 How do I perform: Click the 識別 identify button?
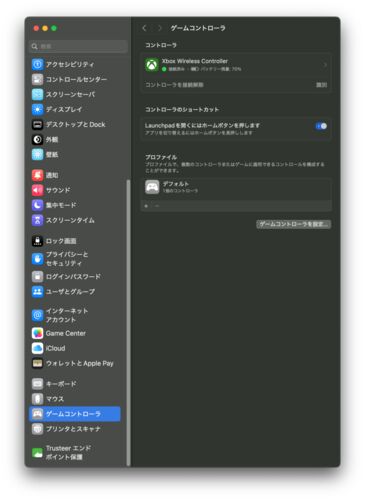tap(321, 85)
